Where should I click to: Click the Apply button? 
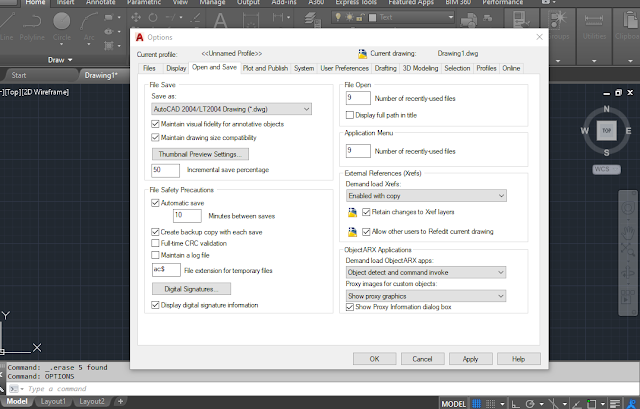pyautogui.click(x=471, y=359)
